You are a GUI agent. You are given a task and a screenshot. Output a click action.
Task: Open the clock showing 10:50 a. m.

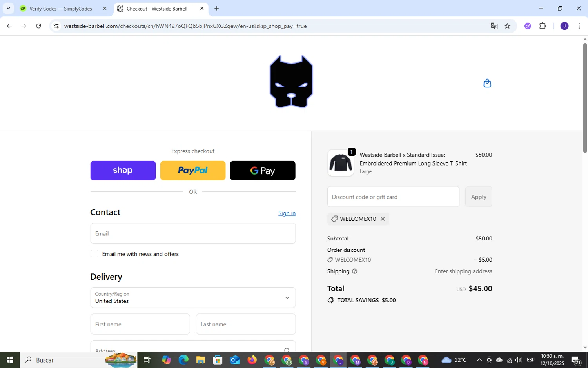click(x=552, y=360)
